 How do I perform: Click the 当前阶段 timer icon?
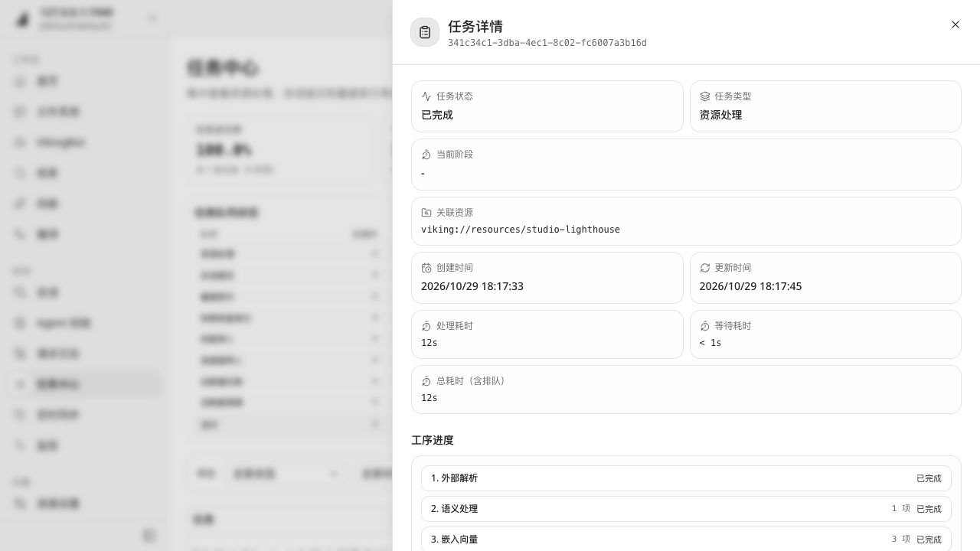pyautogui.click(x=426, y=155)
